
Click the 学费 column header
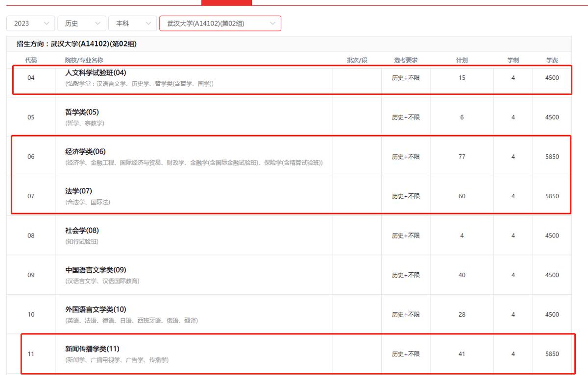552,59
